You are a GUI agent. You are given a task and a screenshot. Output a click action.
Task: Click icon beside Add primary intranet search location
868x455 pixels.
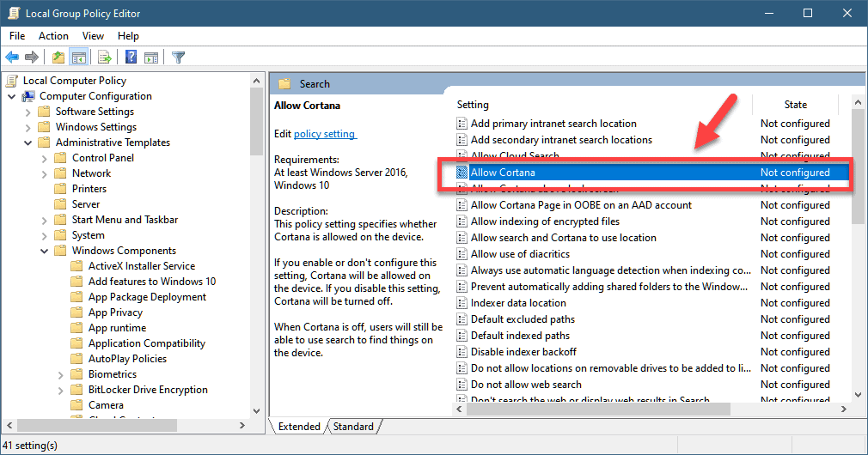(x=462, y=124)
